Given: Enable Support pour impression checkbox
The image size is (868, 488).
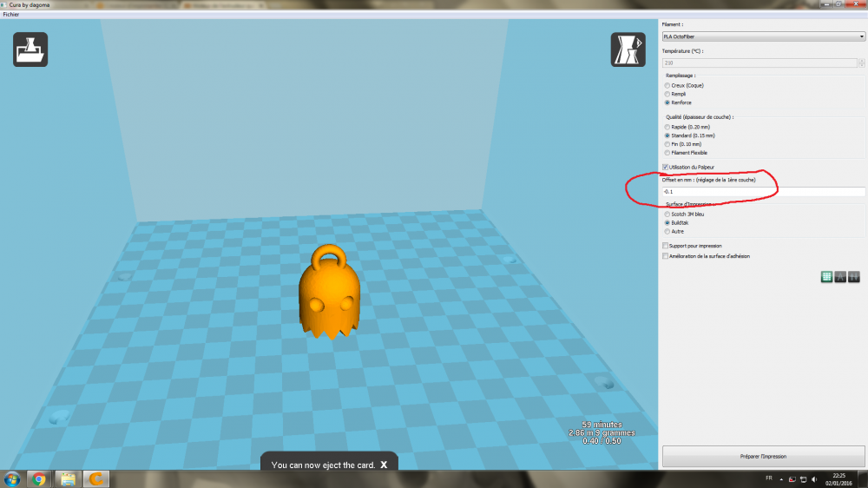Looking at the screenshot, I should point(666,246).
